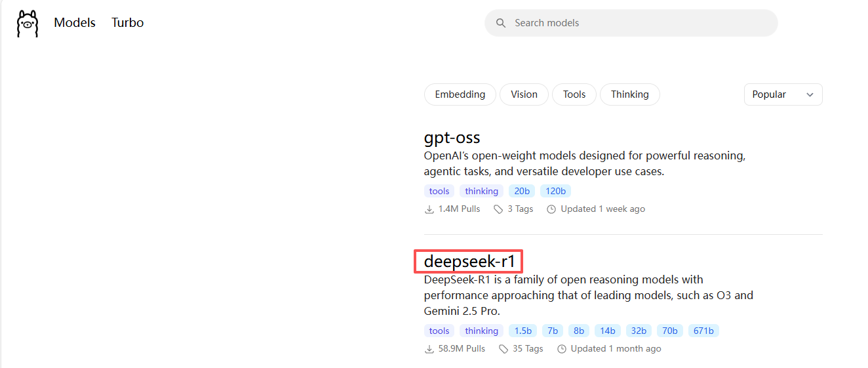Click the clock icon beside Updated 1 week ago
Image resolution: width=868 pixels, height=368 pixels.
(551, 209)
